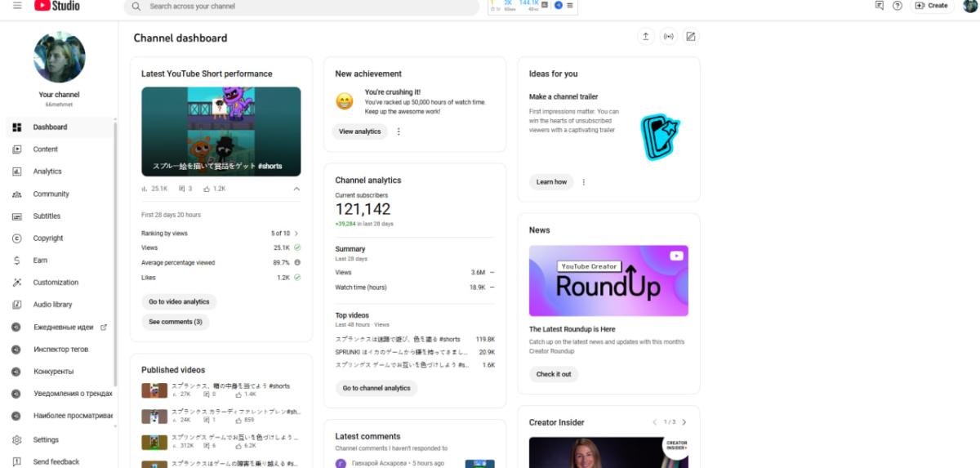980x468 pixels.
Task: Click the channel profile picture in sidebar
Action: [x=59, y=57]
